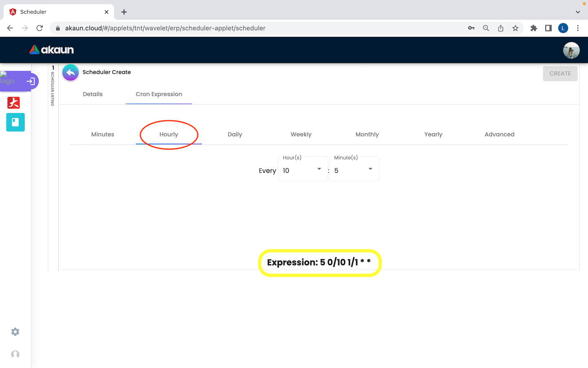Click the back arrow beside Scheduler Create
Screen dimensions: 588x368
click(71, 73)
